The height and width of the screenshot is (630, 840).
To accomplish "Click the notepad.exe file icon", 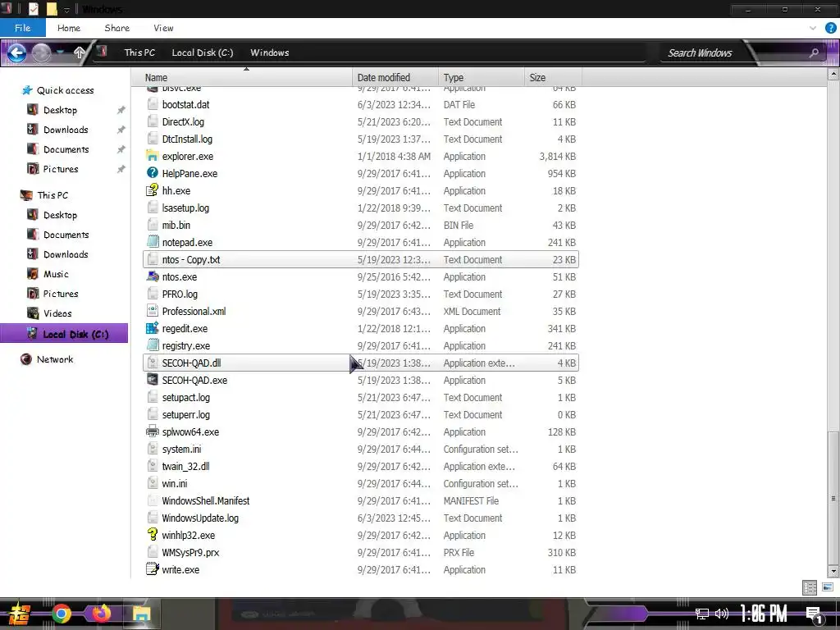I will point(152,242).
